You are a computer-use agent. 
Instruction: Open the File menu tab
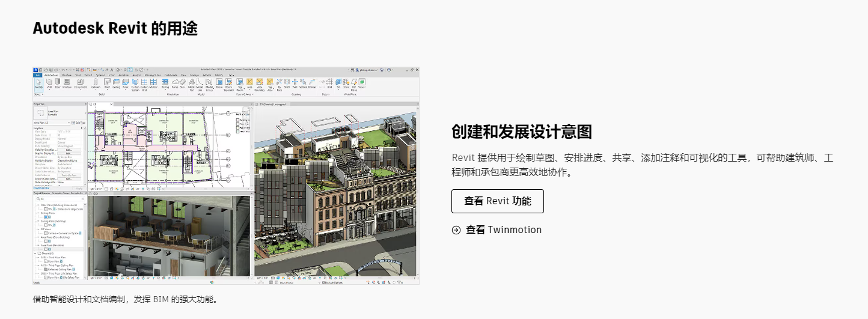(x=37, y=75)
